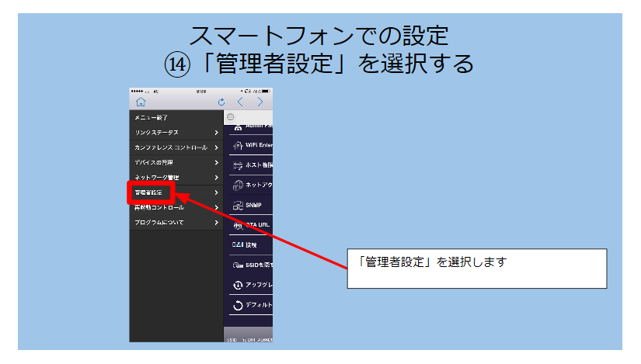The width and height of the screenshot is (641, 364).
Task: Click the アップグレード upgrade icon
Action: point(238,285)
